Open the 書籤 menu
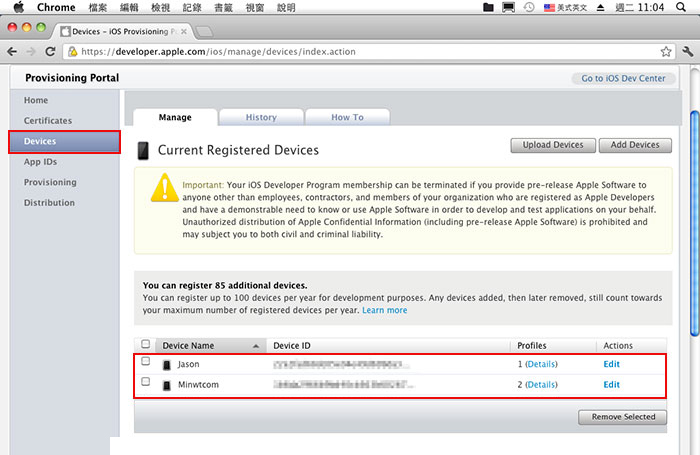700x455 pixels. [x=223, y=8]
